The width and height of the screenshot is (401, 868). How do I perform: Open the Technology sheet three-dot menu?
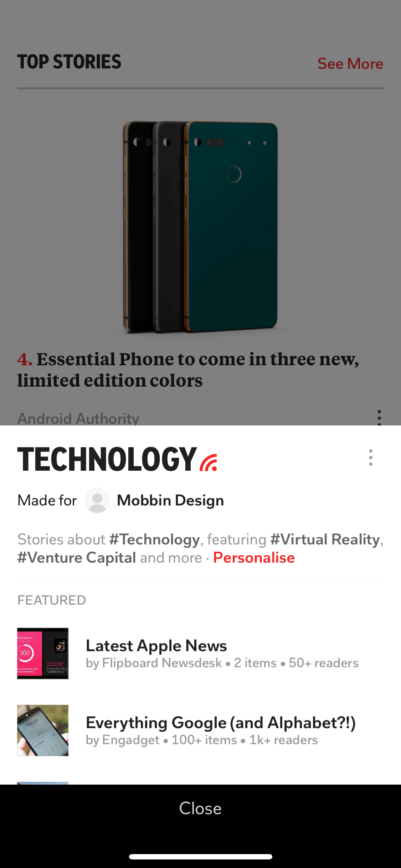pyautogui.click(x=371, y=458)
